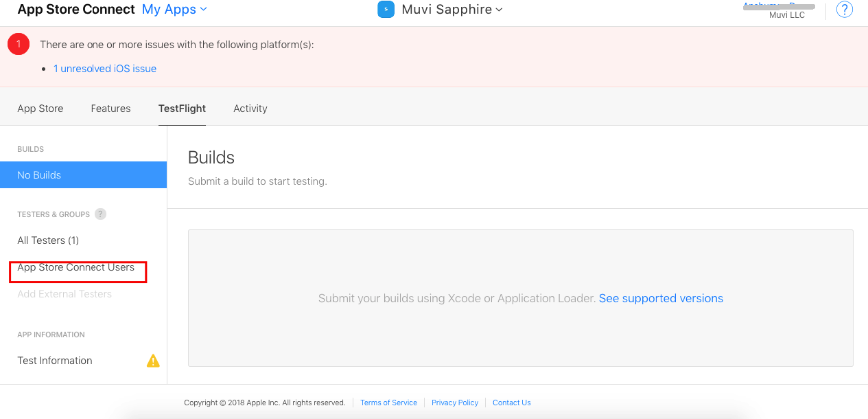868x419 pixels.
Task: Click the Apple copyright notice text
Action: tap(264, 403)
